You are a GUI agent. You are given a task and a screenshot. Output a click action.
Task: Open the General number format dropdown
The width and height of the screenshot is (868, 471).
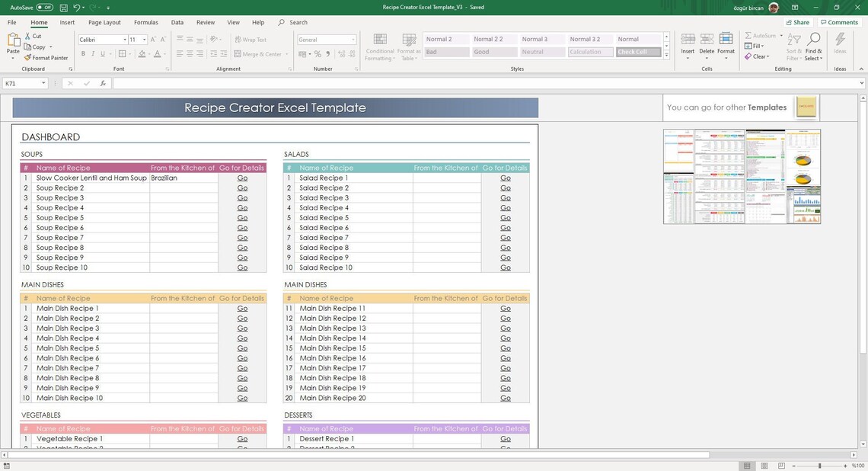point(353,40)
